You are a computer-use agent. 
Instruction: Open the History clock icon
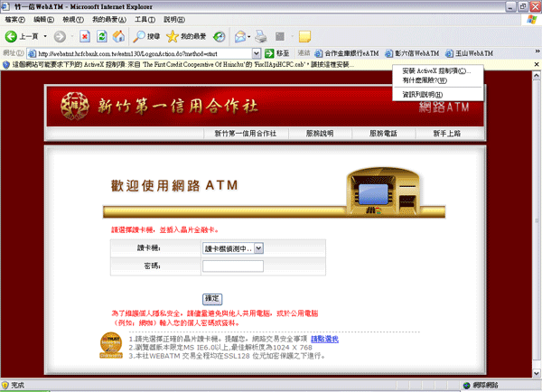[x=219, y=36]
